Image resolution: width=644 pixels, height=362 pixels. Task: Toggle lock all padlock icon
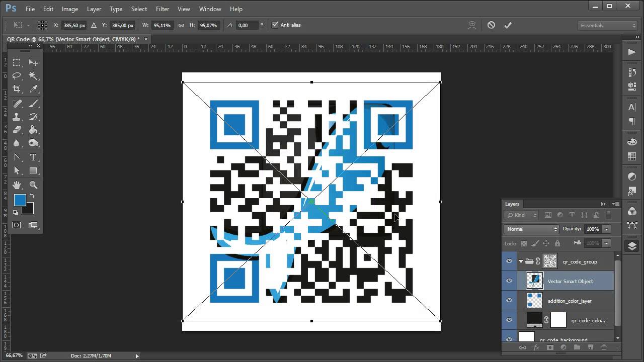557,243
